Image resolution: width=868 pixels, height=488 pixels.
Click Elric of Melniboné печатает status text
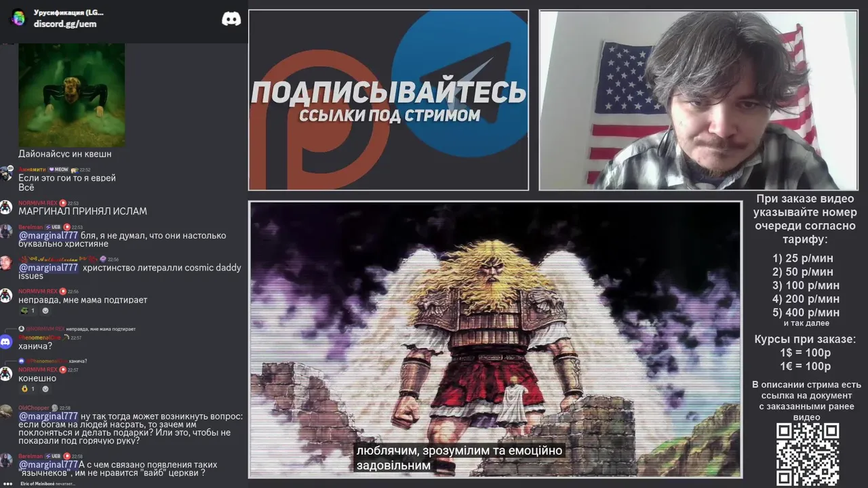48,484
